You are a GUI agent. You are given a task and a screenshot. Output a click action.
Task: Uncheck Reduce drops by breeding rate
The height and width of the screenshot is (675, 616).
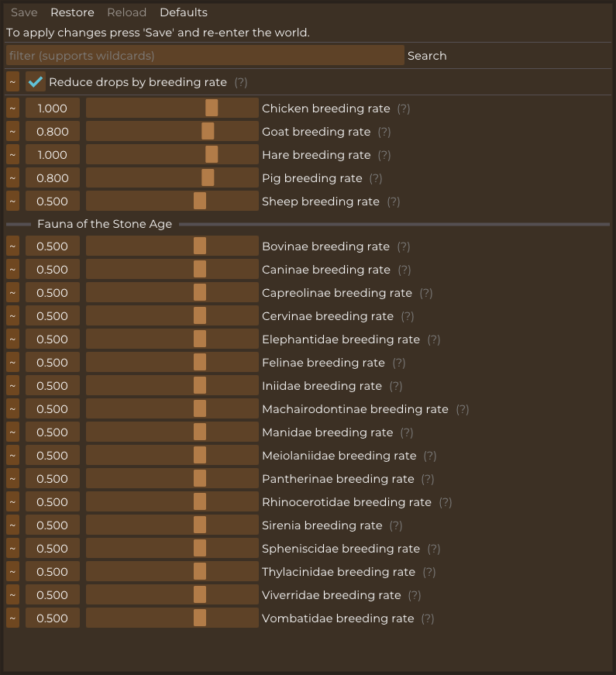[36, 82]
